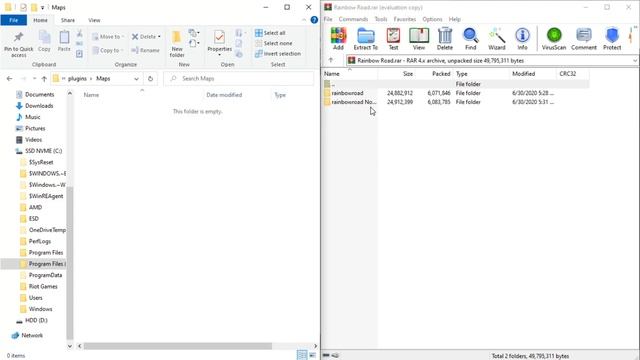
Task: Pin to Quick access in Explorer
Action: tap(18, 44)
